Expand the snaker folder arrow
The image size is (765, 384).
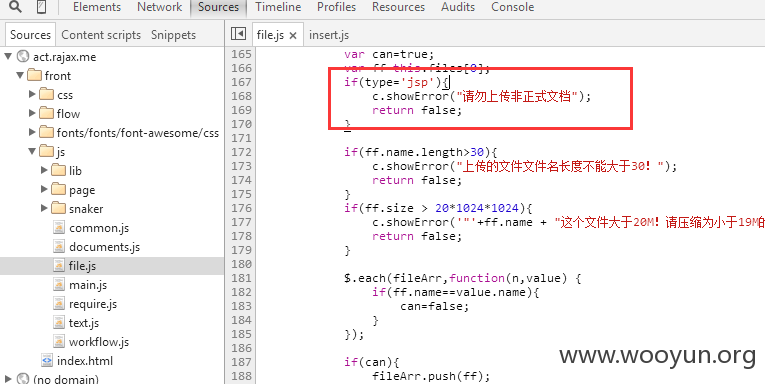point(44,208)
